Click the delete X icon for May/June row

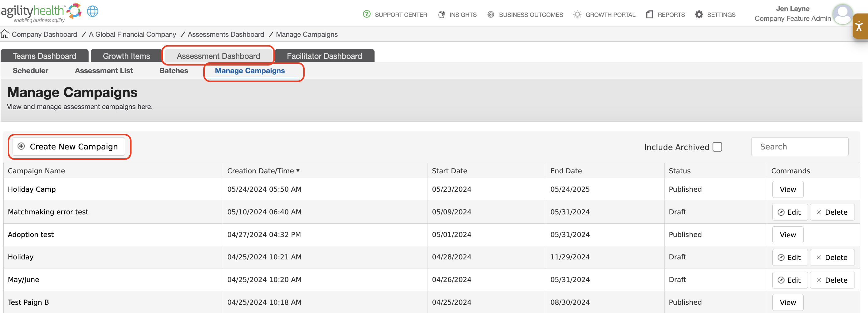[x=818, y=280]
